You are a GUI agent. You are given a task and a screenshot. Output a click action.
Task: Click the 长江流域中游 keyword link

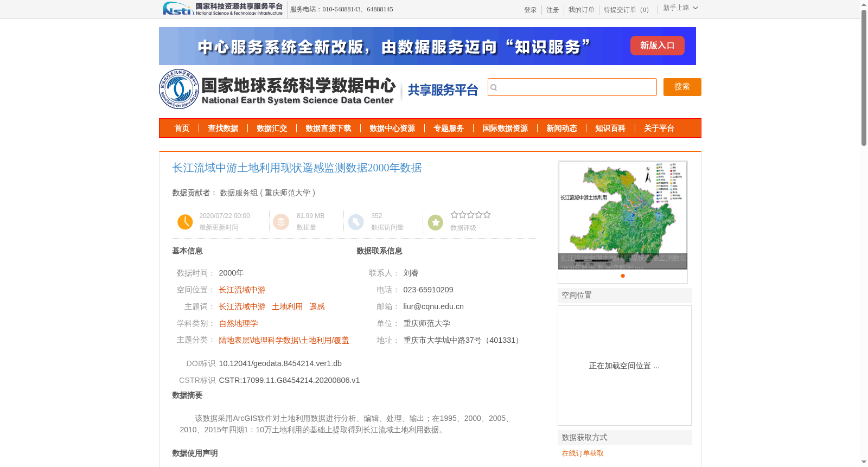click(242, 307)
